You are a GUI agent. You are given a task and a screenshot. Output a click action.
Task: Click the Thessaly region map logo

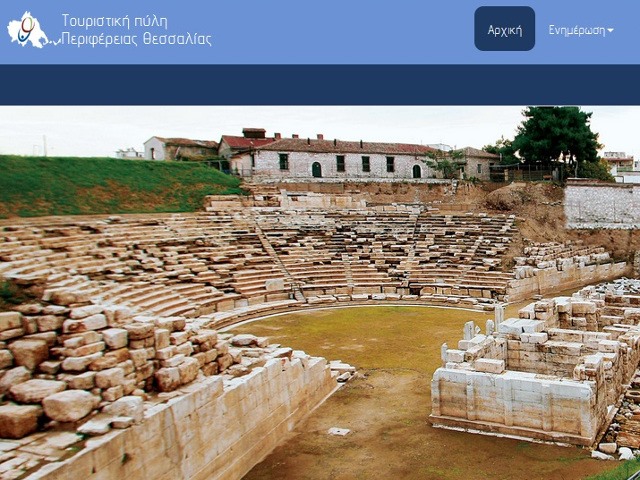(28, 30)
